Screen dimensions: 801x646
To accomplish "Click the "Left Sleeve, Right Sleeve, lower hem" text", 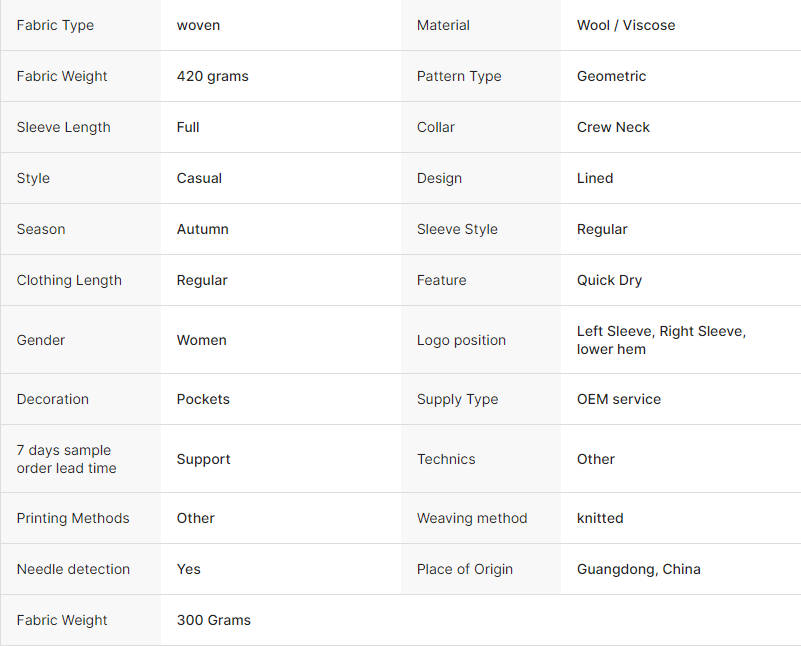I will click(661, 340).
